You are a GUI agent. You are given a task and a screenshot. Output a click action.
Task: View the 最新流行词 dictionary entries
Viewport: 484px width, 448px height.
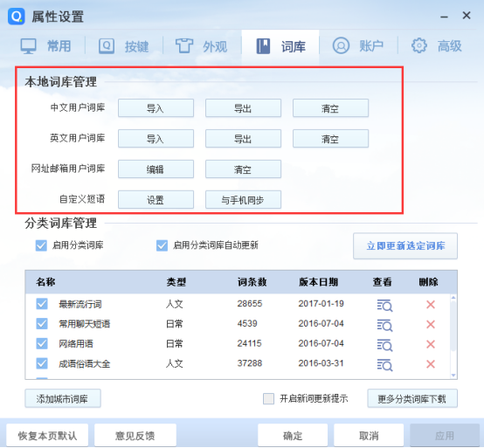(x=384, y=306)
